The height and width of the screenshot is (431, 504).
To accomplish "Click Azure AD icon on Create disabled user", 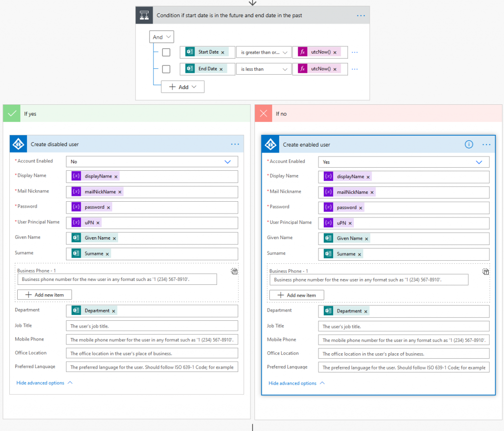I will [x=19, y=144].
